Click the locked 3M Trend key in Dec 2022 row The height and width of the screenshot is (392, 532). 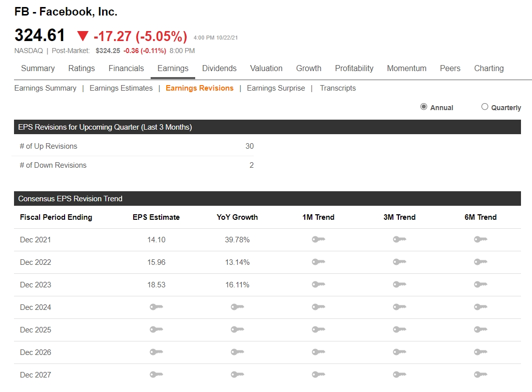pos(399,262)
